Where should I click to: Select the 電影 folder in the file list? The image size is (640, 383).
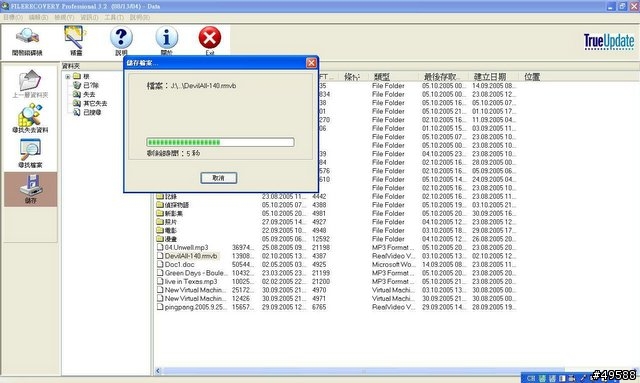click(167, 231)
